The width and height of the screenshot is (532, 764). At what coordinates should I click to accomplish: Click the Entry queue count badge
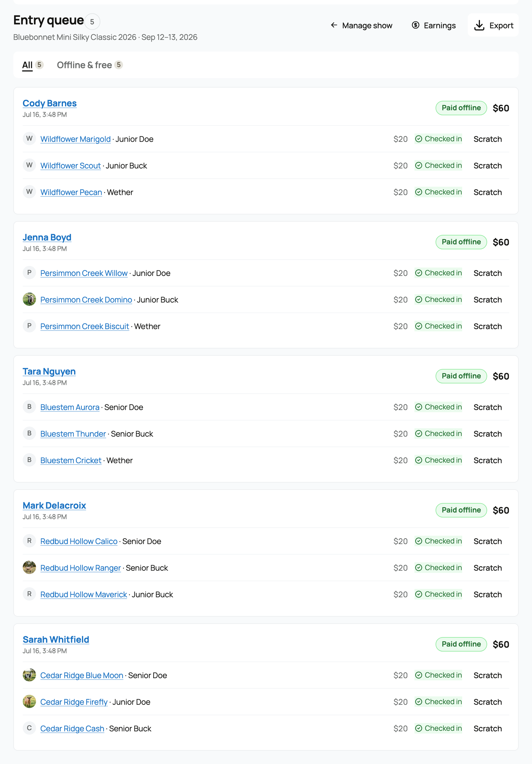point(92,22)
